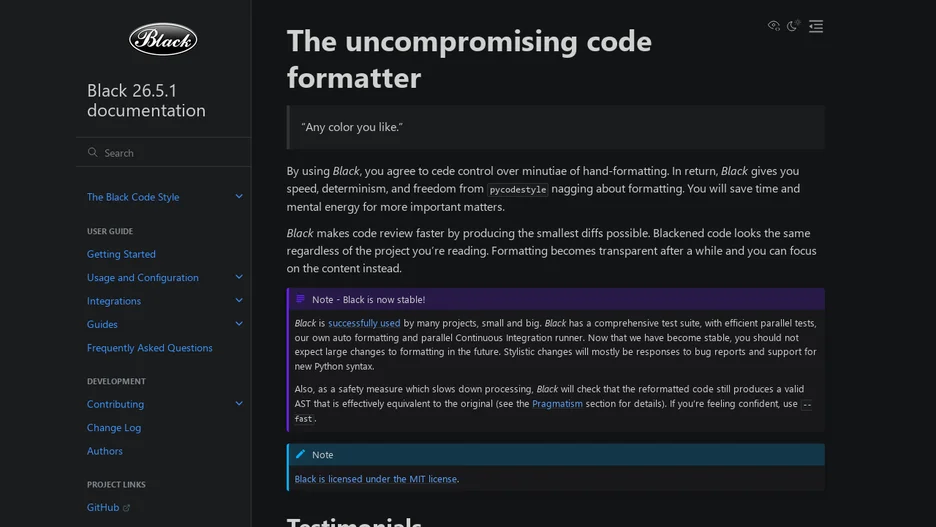Open the table of contents icon
This screenshot has height=527, width=936.
pyautogui.click(x=816, y=26)
